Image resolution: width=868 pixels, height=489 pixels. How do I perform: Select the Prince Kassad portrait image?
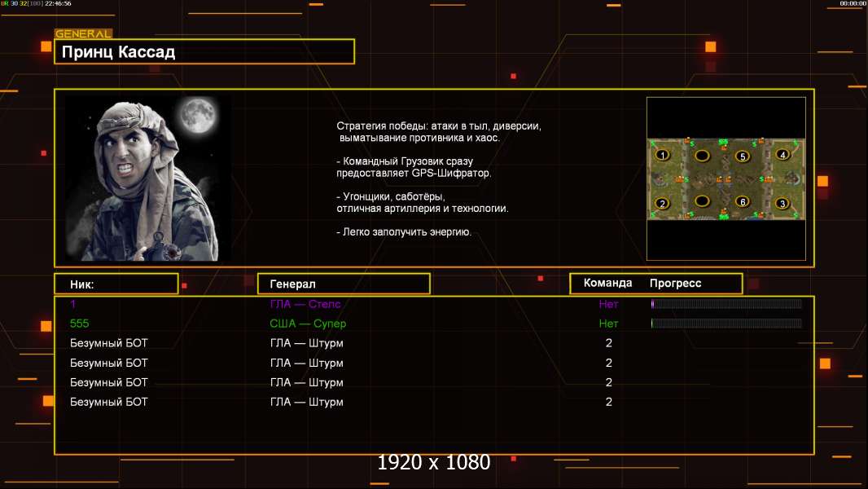click(148, 178)
